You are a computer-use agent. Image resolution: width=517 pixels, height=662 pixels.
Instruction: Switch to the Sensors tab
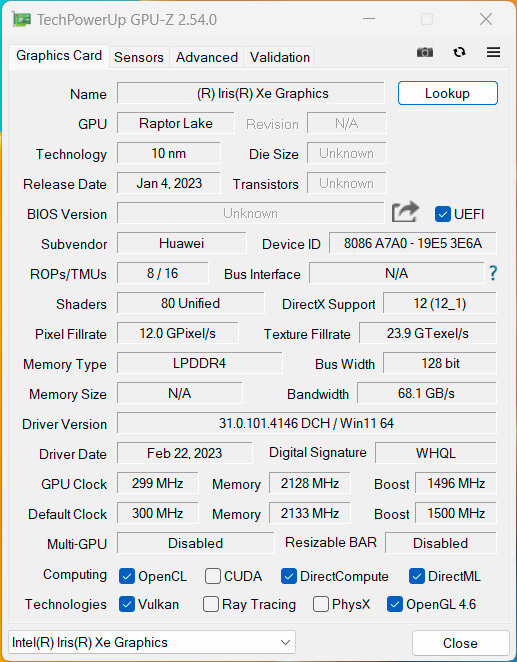coord(139,57)
